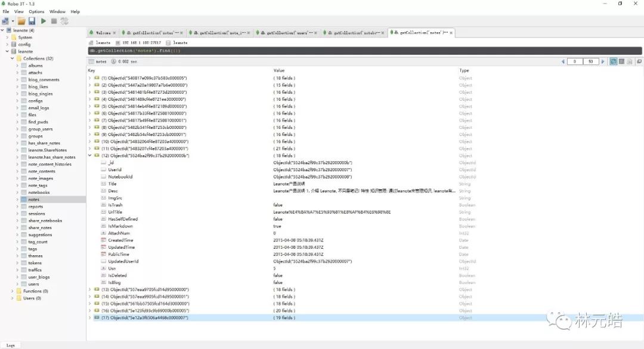The image size is (644, 349).
Task: Click the Stop execution square icon
Action: 54,21
